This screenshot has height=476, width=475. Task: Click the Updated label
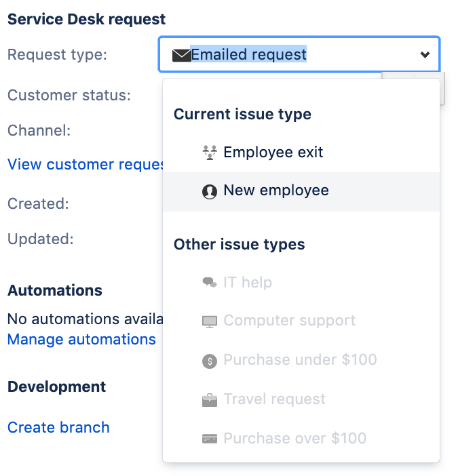coord(41,239)
